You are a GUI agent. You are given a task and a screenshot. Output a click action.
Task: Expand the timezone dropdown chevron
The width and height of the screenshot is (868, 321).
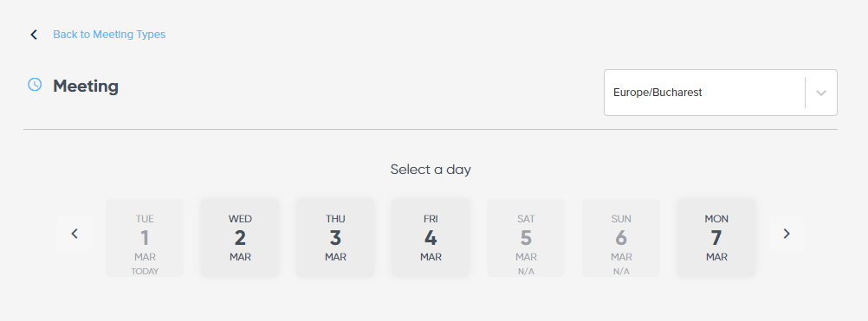pos(821,93)
